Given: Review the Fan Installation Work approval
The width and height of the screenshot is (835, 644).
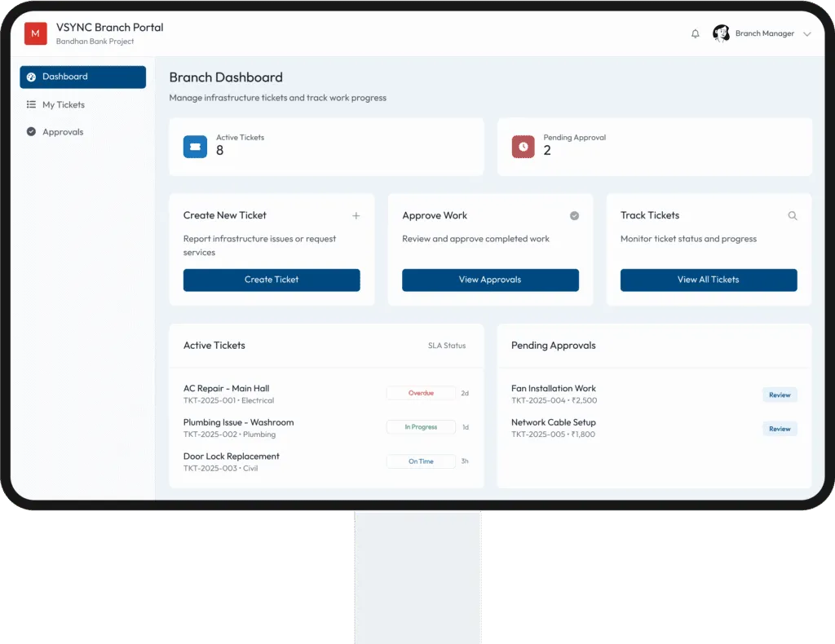Looking at the screenshot, I should (780, 395).
